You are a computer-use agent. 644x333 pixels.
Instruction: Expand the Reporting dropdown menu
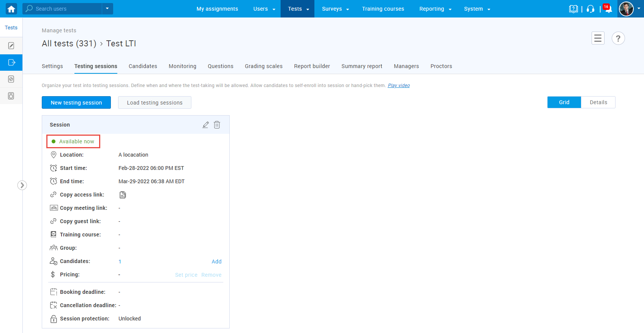435,9
